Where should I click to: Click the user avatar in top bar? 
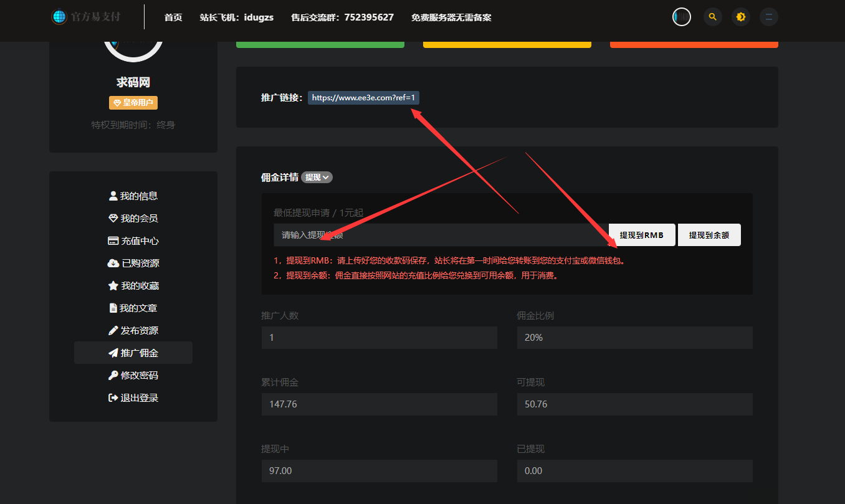pos(682,17)
